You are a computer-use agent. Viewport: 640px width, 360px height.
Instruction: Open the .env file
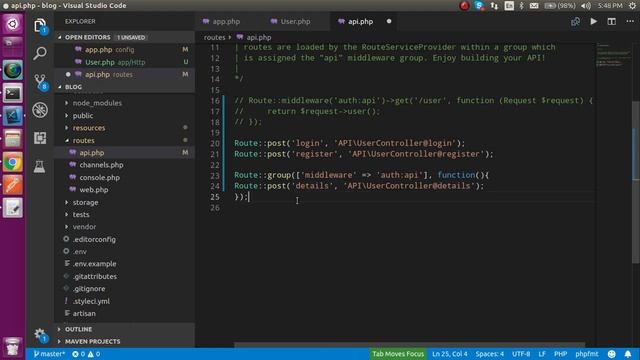[x=124, y=251]
